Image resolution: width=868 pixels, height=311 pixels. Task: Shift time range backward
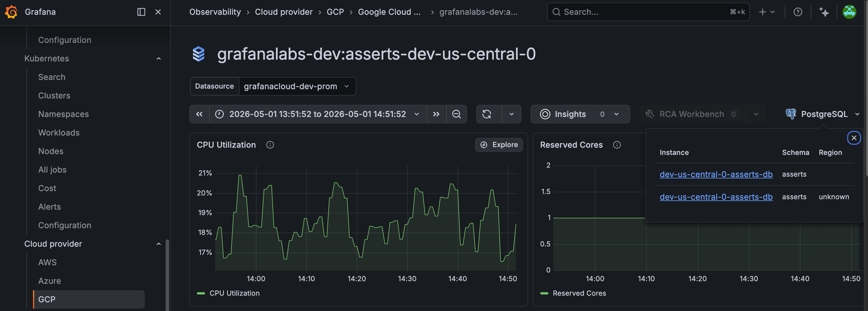pyautogui.click(x=199, y=114)
